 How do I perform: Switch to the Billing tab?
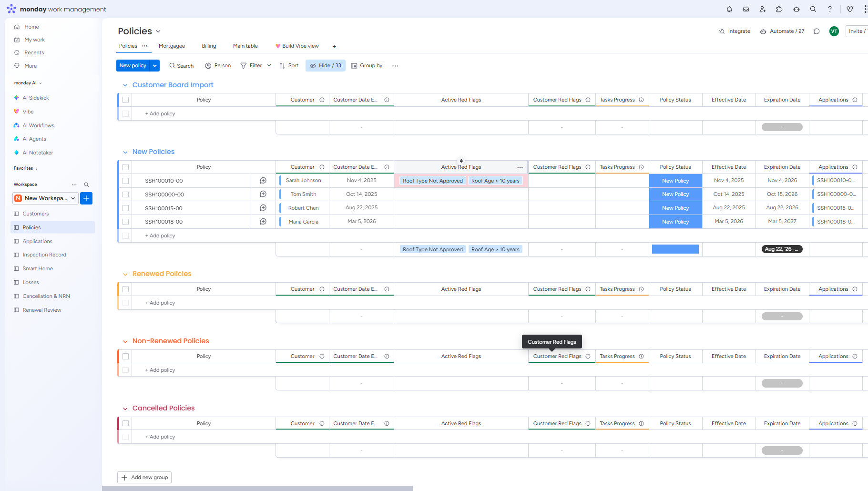[209, 46]
